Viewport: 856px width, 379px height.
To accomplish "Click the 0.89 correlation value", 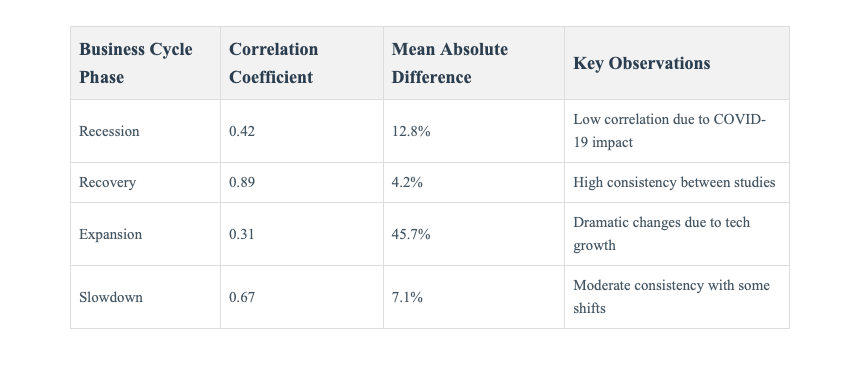I will 242,182.
